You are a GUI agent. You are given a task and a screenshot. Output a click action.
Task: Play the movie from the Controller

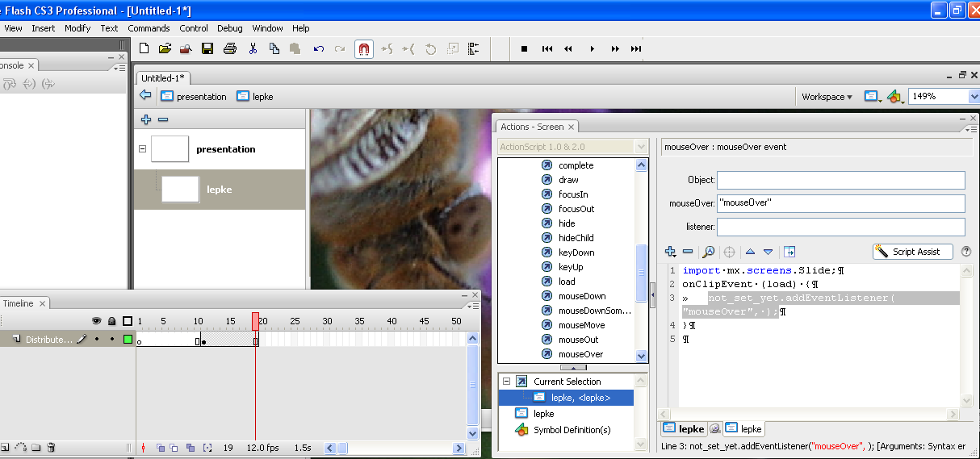(x=592, y=48)
